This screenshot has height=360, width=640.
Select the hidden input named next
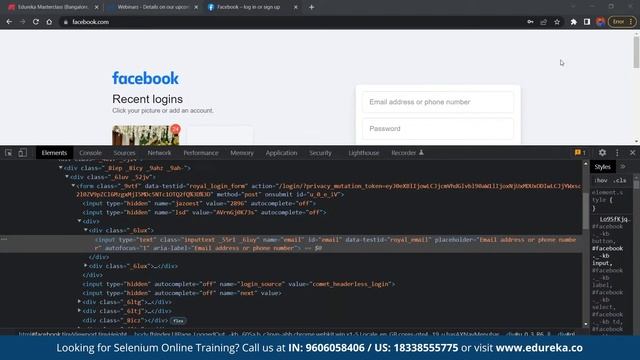[x=182, y=293]
